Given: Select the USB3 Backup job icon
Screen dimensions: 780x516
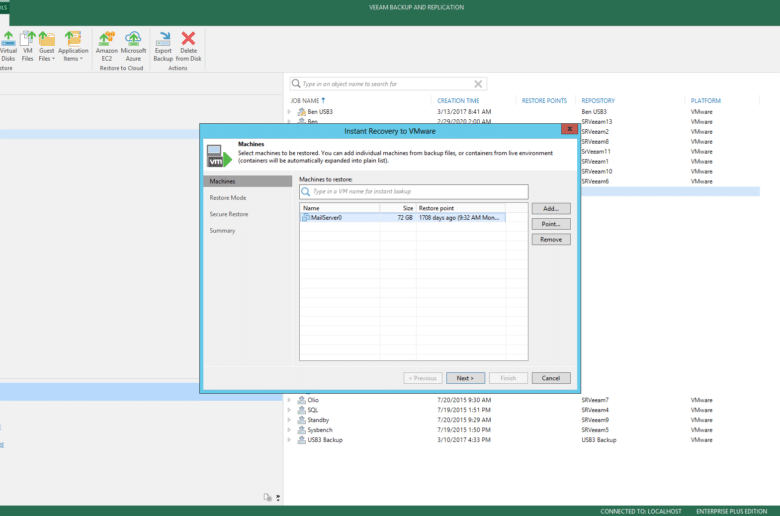Looking at the screenshot, I should click(301, 440).
